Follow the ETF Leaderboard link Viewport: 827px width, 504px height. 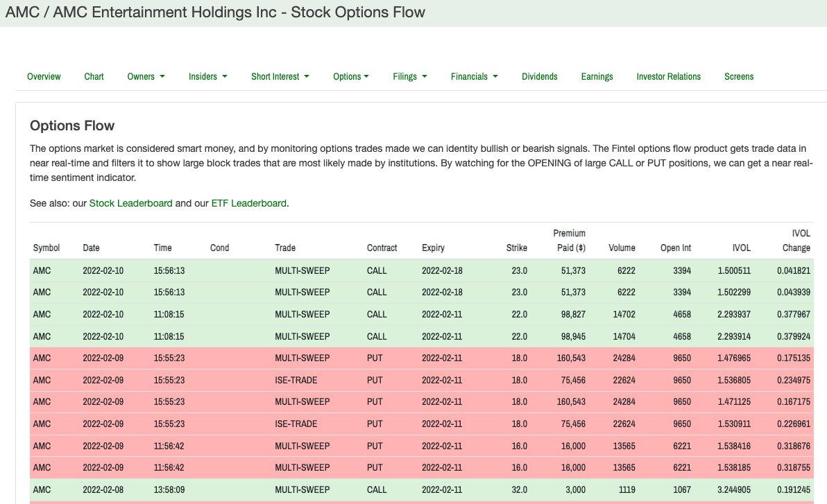[x=249, y=204]
